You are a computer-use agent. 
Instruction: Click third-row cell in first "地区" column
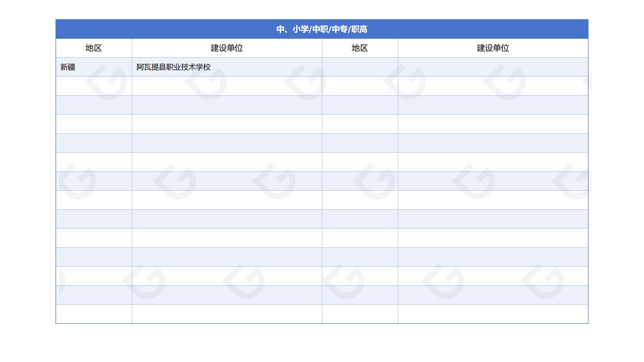click(93, 105)
